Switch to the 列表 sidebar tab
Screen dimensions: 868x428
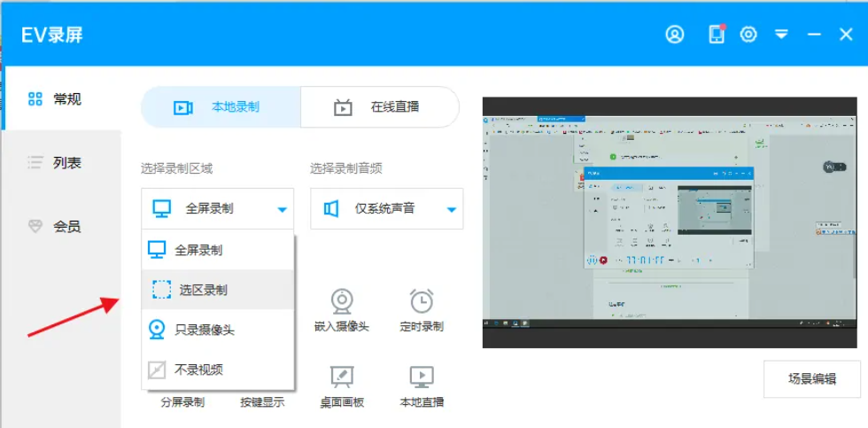pyautogui.click(x=61, y=163)
